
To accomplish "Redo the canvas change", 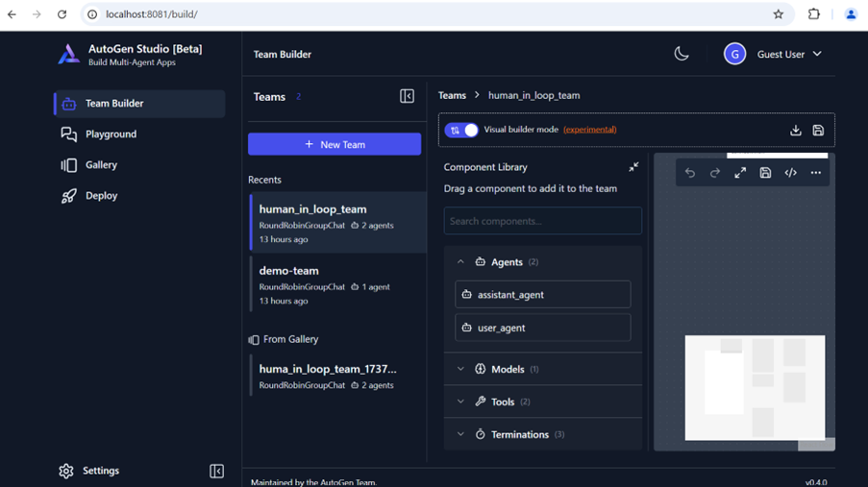I will 714,173.
